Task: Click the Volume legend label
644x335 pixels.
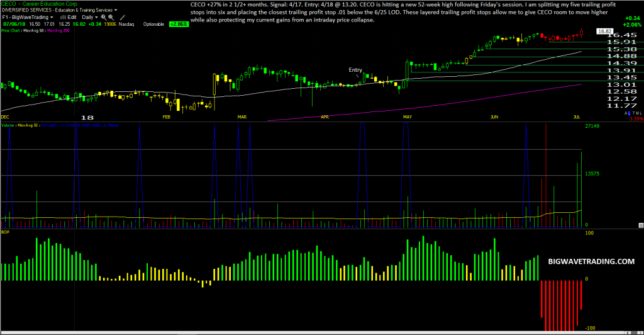Action: point(8,125)
